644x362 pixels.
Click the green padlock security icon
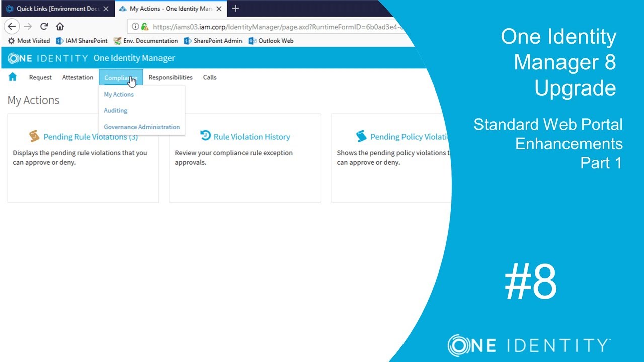tap(145, 27)
